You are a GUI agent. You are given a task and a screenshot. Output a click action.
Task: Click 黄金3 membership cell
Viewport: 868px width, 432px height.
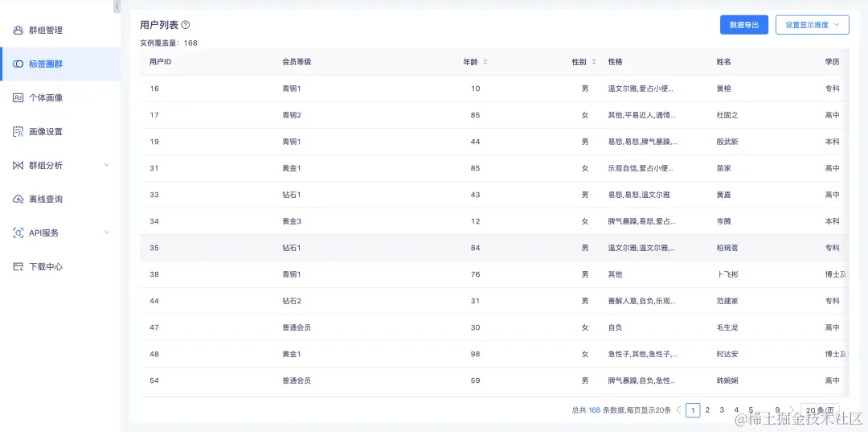click(292, 221)
